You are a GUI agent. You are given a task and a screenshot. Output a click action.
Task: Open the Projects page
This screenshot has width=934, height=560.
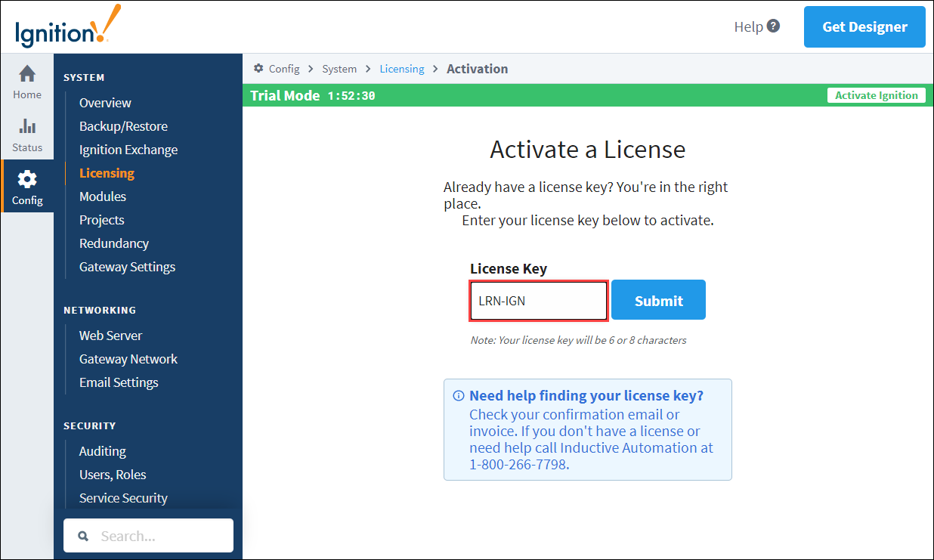pos(101,220)
